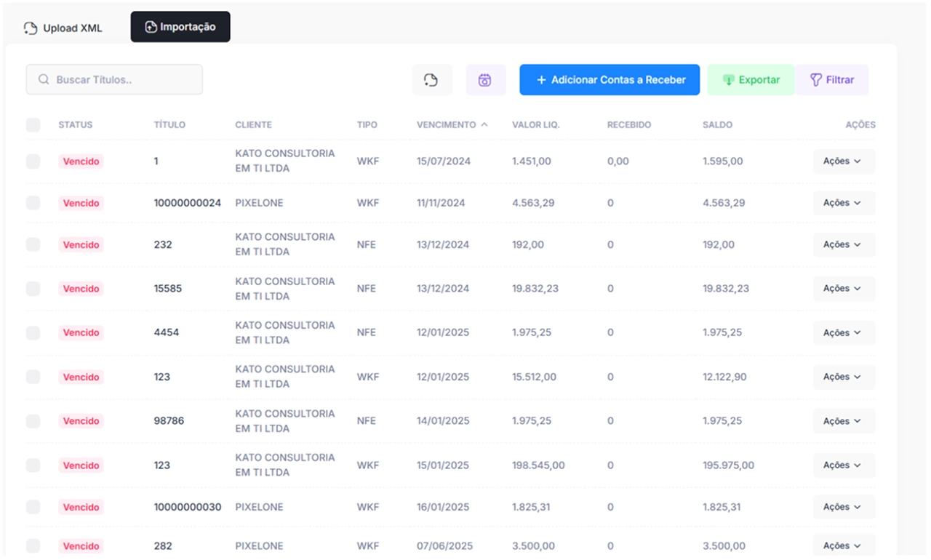The height and width of the screenshot is (560, 931).
Task: Toggle the Vencimento sort arrow
Action: (x=484, y=125)
